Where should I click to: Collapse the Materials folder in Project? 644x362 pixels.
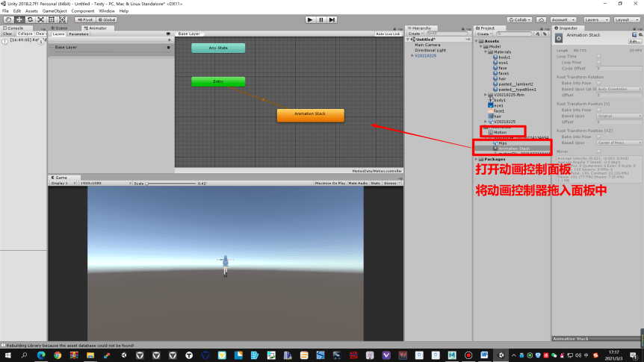coord(486,52)
